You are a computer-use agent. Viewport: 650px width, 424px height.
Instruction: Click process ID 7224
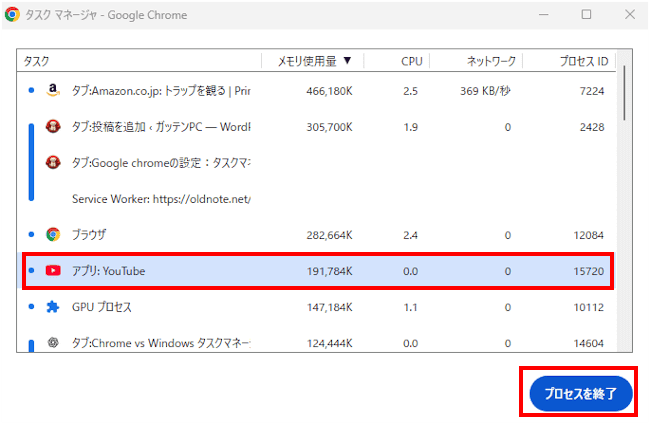(592, 91)
